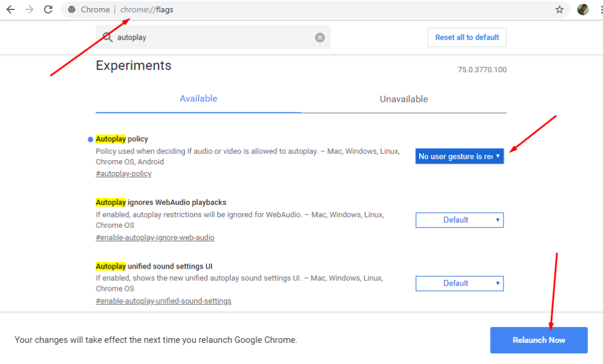Focus the flags search field
603x364 pixels.
pos(212,37)
